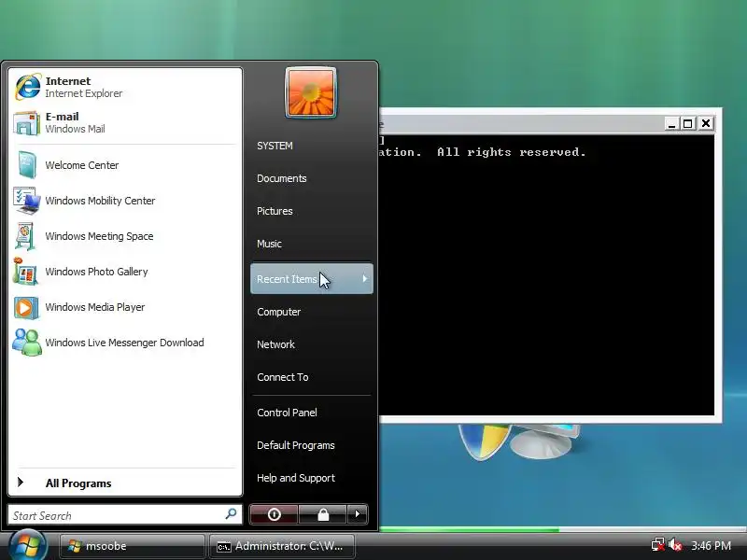The image size is (747, 560).
Task: Switch to the Administrator command prompt taskbar button
Action: (282, 546)
